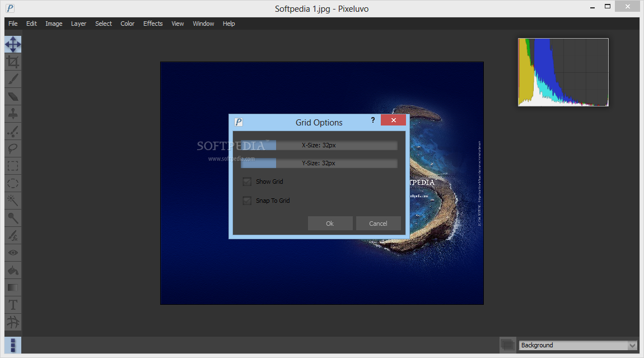Select the Paintbrush tool

[x=13, y=79]
